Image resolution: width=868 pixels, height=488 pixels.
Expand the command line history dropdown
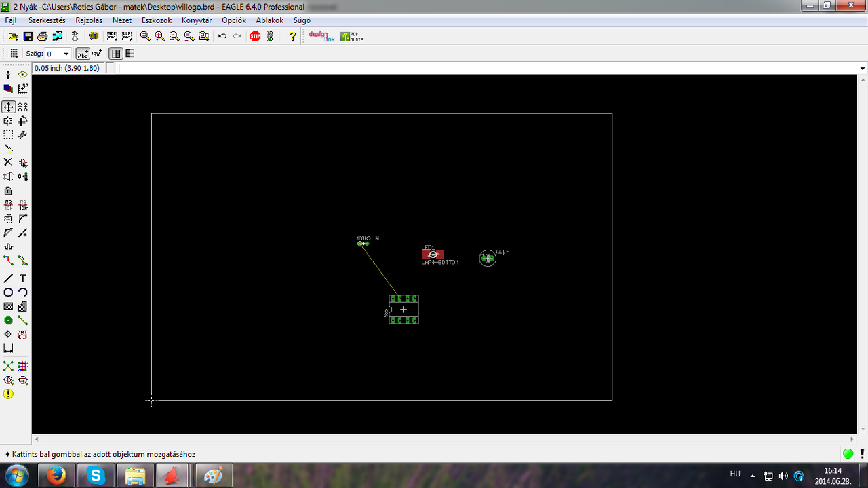863,68
